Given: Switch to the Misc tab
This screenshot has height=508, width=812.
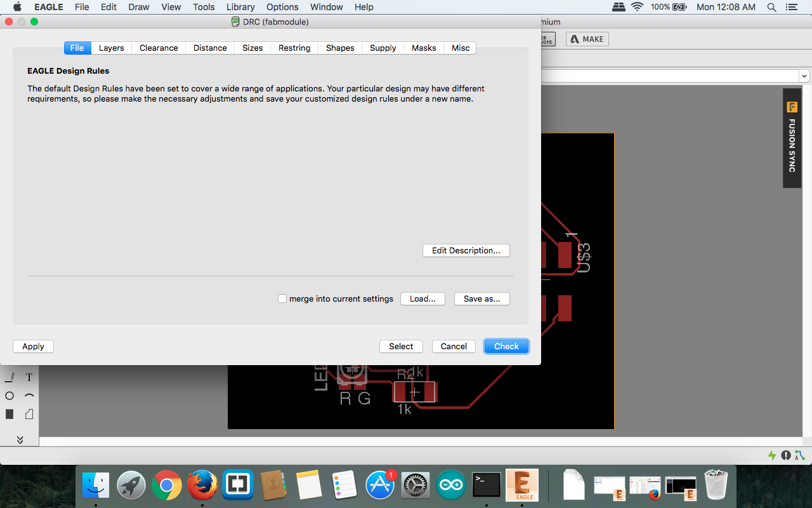Looking at the screenshot, I should [461, 48].
